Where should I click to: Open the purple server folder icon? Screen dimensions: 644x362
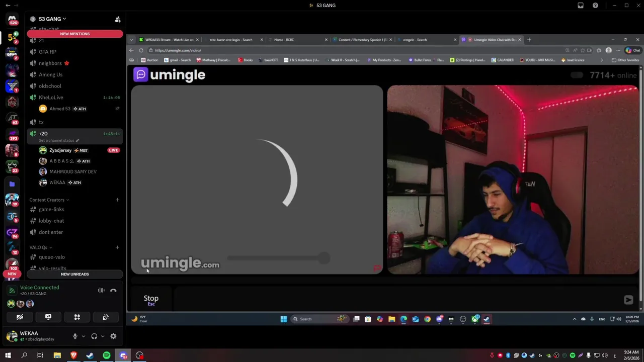12,184
